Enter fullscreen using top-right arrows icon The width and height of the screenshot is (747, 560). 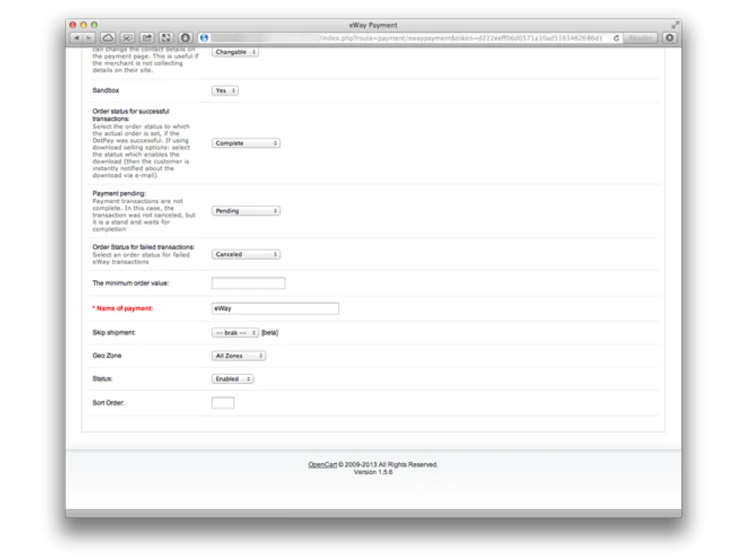click(675, 25)
